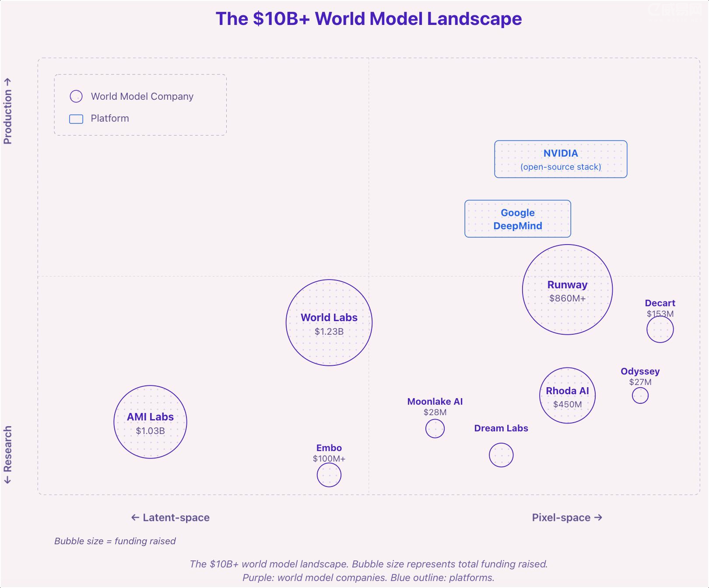Click the "Pixel-space →" axis label

pyautogui.click(x=567, y=518)
